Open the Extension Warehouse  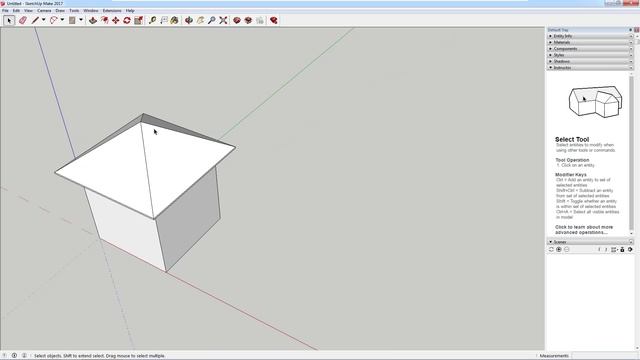click(x=248, y=20)
